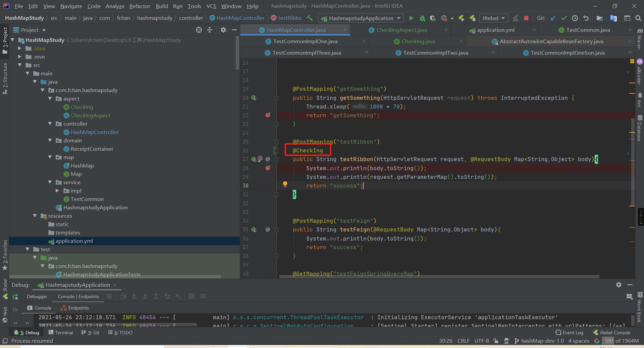Open the 9: Git tool window button

tap(91, 333)
